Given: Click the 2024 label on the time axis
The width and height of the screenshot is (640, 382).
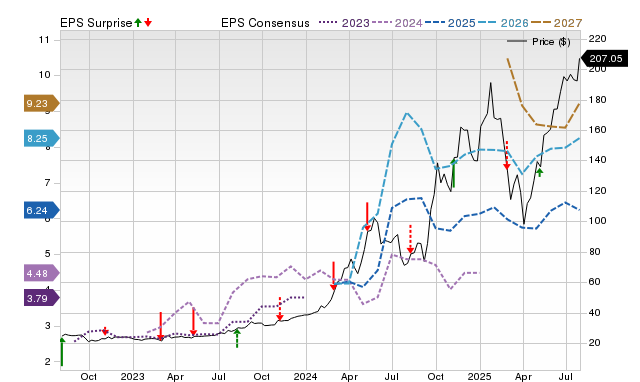Looking at the screenshot, I should pyautogui.click(x=305, y=376).
